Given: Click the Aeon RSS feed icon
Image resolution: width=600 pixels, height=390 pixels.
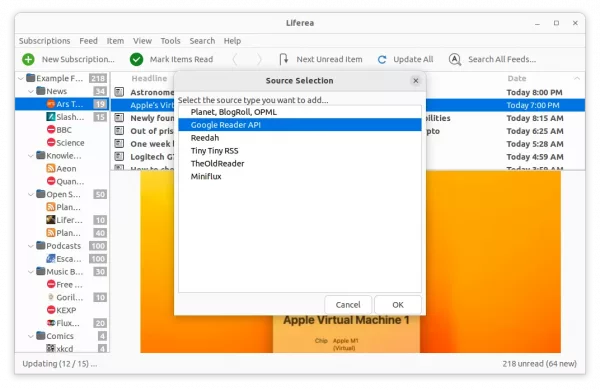Looking at the screenshot, I should point(51,168).
